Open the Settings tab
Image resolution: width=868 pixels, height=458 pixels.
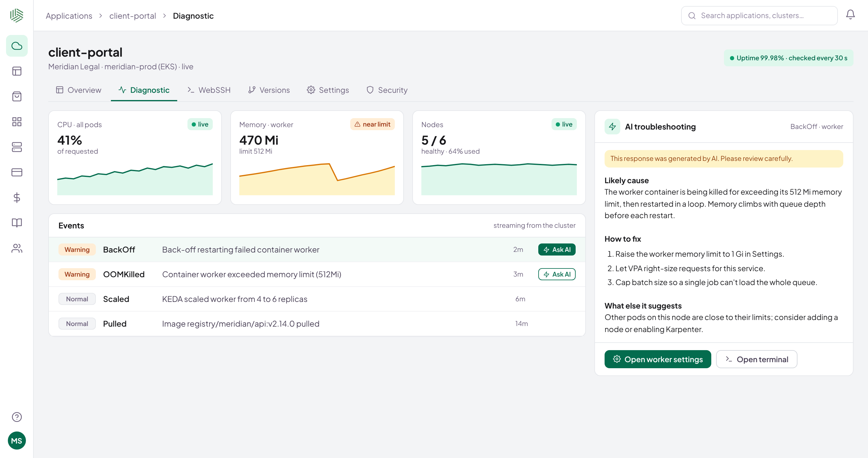[x=328, y=90]
